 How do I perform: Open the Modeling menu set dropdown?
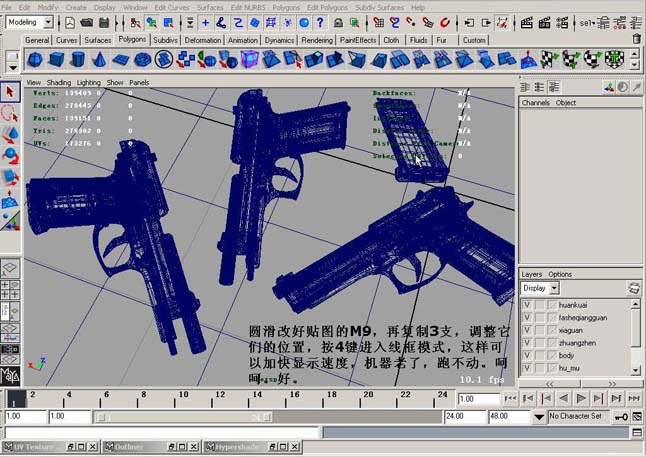tap(49, 22)
